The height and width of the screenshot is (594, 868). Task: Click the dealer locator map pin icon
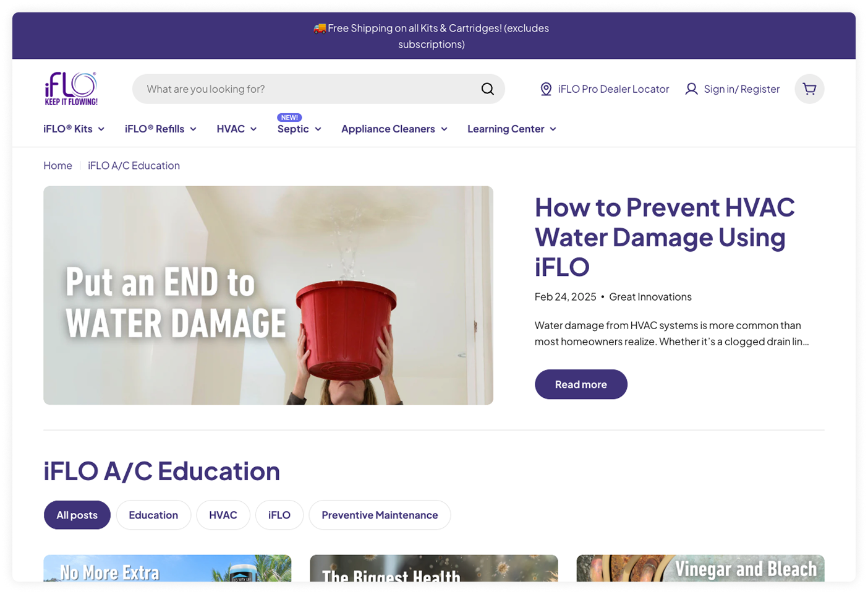click(546, 89)
